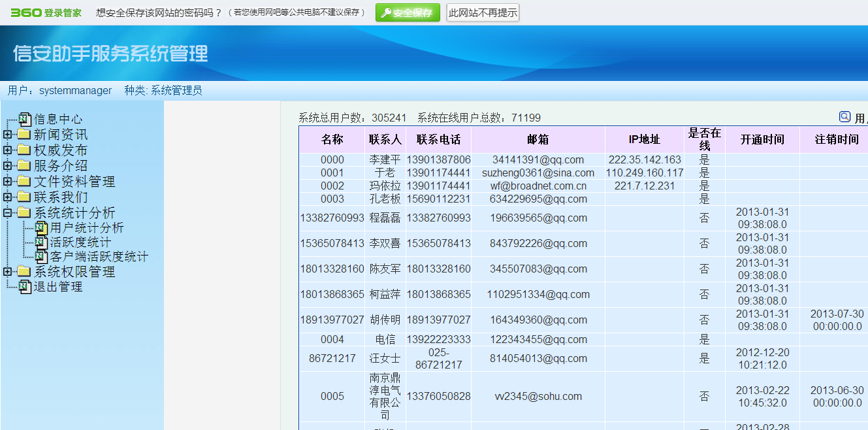Click contact name 李双喜
The image size is (868, 430).
click(385, 244)
